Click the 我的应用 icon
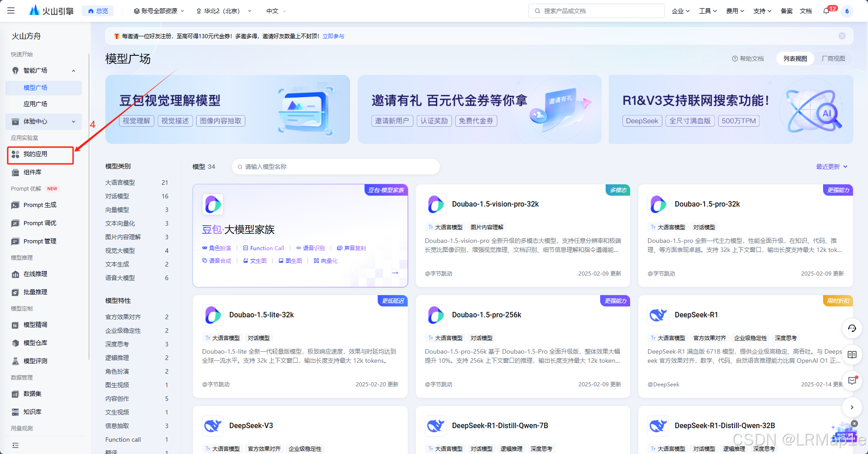868x454 pixels. coord(15,154)
